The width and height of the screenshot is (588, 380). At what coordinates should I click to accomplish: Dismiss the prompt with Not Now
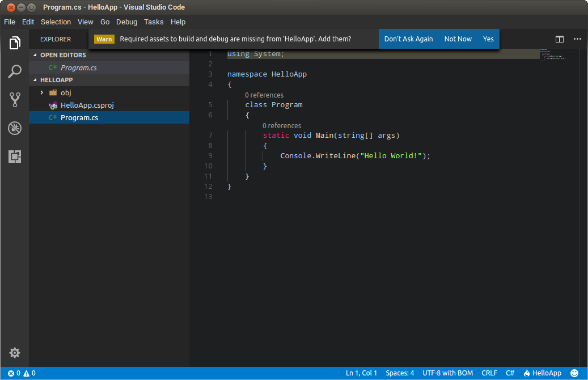458,39
